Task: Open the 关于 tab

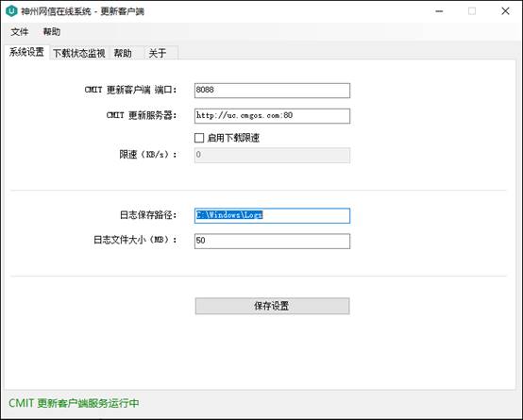Action: coord(158,53)
